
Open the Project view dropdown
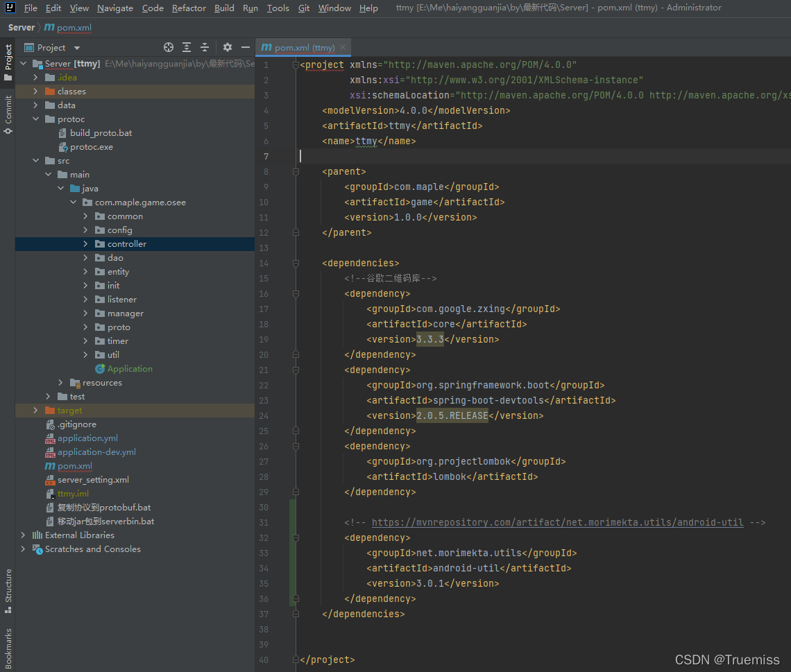coord(76,48)
